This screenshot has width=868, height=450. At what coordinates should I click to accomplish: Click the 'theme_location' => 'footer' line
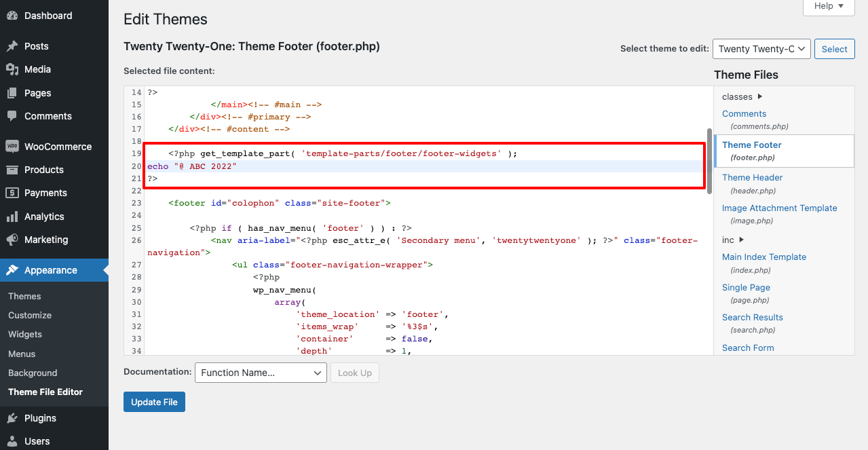[x=372, y=314]
